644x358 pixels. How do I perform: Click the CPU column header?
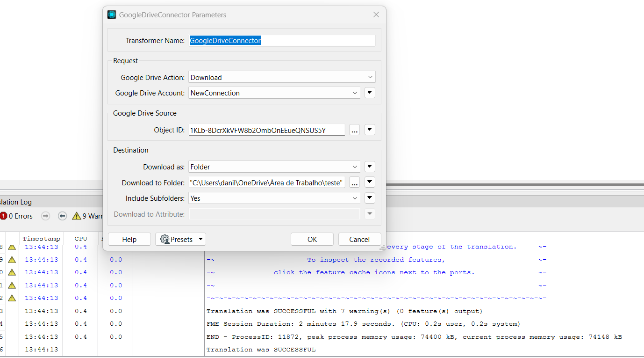(x=81, y=239)
